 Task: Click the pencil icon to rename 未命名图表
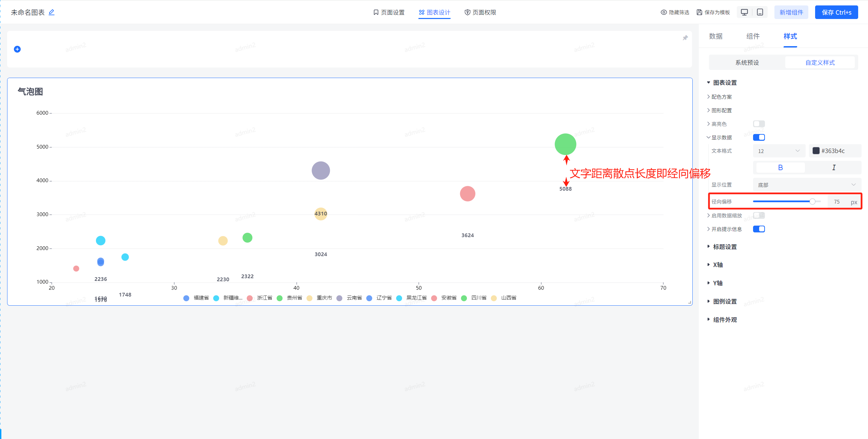click(x=52, y=12)
